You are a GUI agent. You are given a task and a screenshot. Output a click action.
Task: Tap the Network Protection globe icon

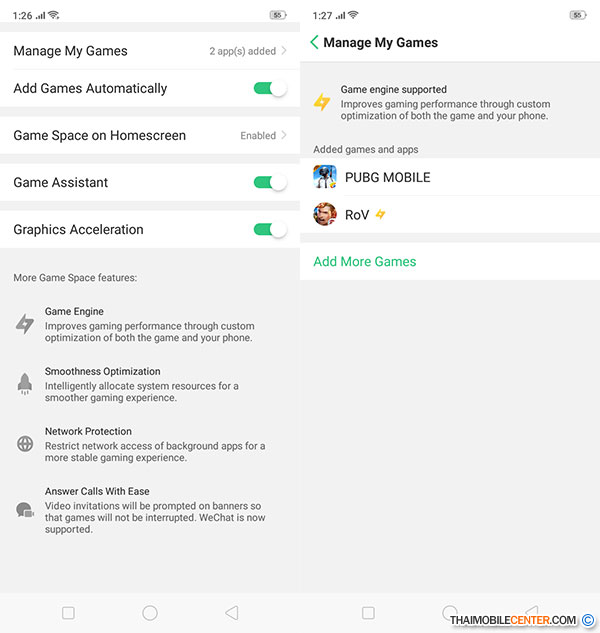click(x=25, y=444)
